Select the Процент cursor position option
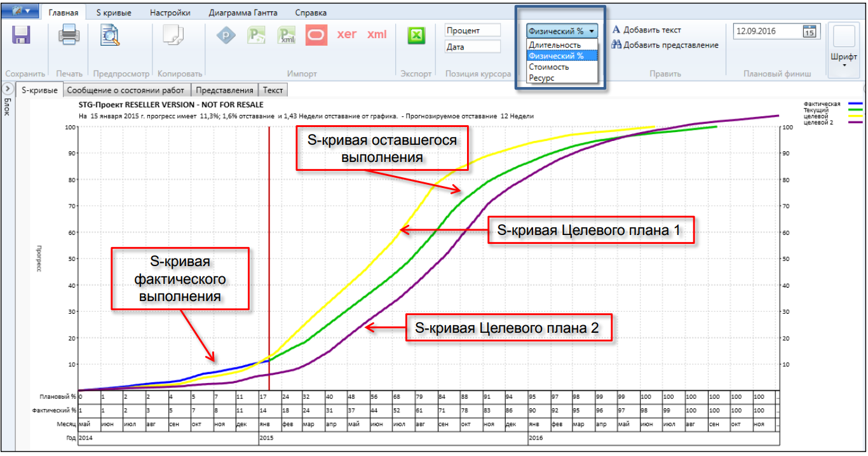Image resolution: width=868 pixels, height=456 pixels. (473, 29)
